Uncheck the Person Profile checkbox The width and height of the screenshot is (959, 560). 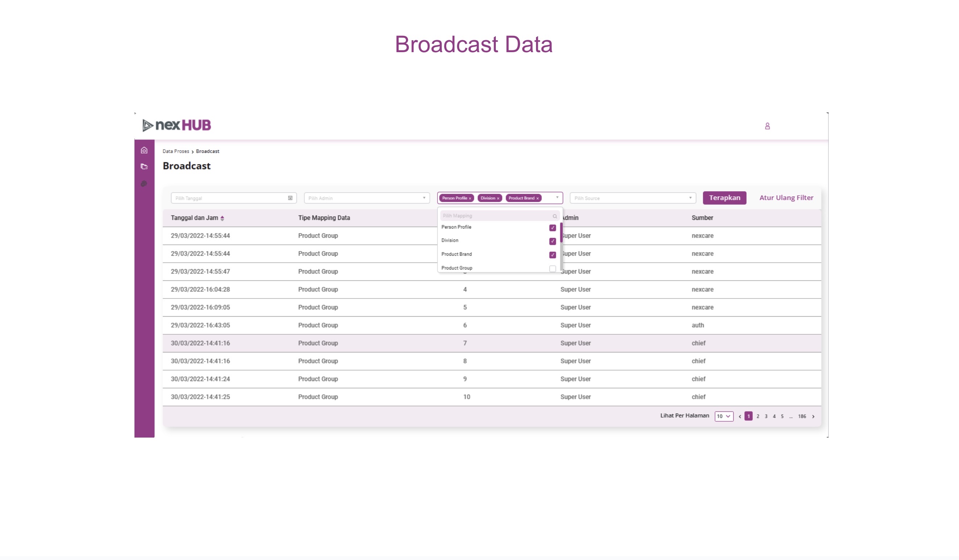(552, 228)
